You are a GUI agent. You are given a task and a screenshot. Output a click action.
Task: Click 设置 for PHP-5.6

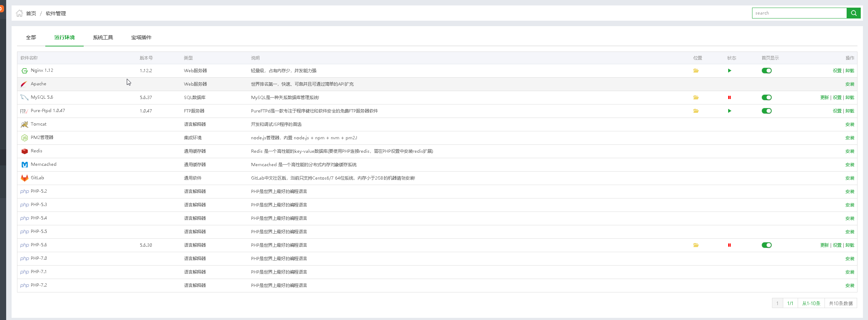point(837,245)
